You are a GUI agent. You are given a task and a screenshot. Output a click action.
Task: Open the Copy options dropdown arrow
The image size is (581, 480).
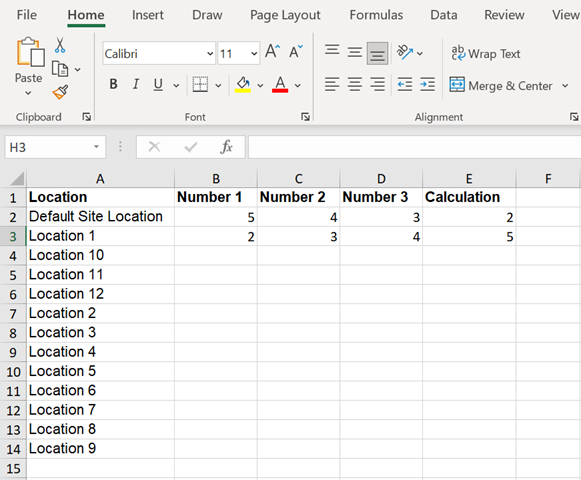(77, 69)
